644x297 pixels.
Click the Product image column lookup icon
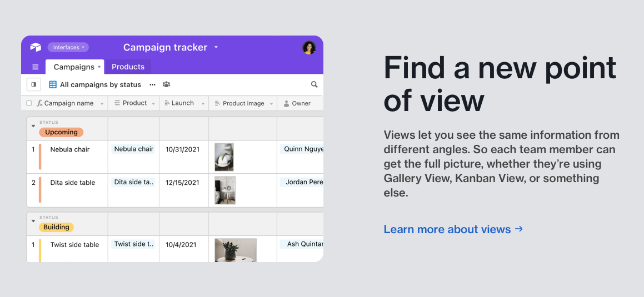(218, 103)
